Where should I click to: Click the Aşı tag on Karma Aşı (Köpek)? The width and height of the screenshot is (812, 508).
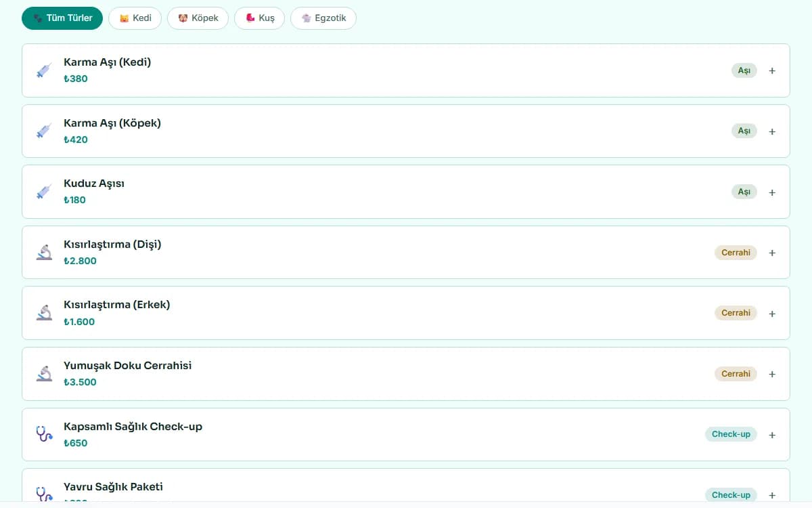pyautogui.click(x=744, y=131)
